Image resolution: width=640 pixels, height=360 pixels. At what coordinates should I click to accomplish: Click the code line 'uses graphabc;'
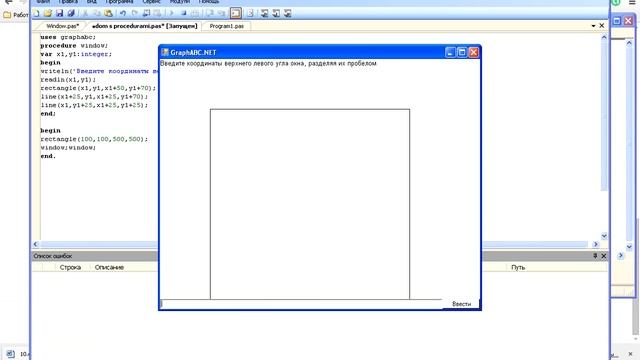pyautogui.click(x=68, y=37)
